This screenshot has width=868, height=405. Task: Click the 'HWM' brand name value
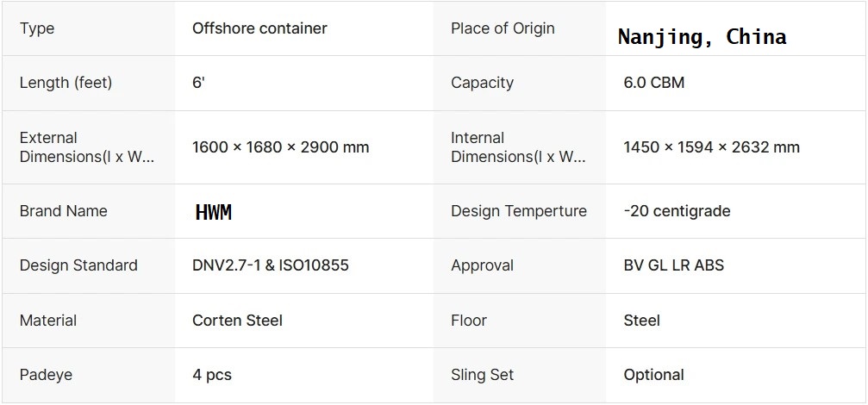click(213, 212)
